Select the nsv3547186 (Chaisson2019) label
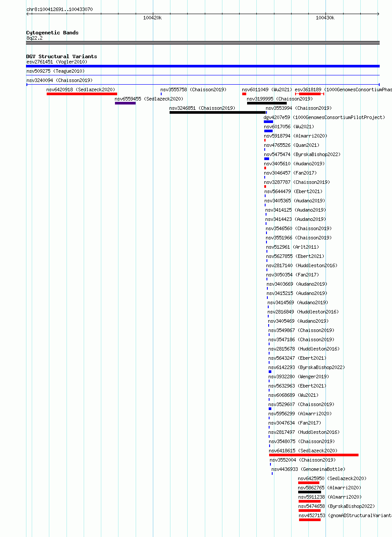Screen dimensions: 392x537 tap(302, 339)
